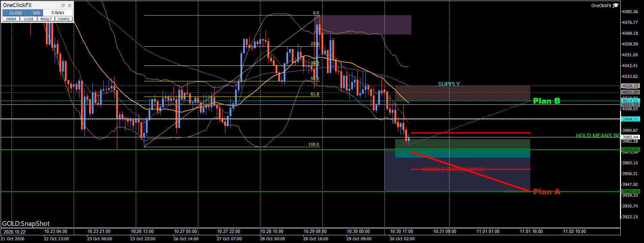Click the 50% partial close button

[x=36, y=13]
